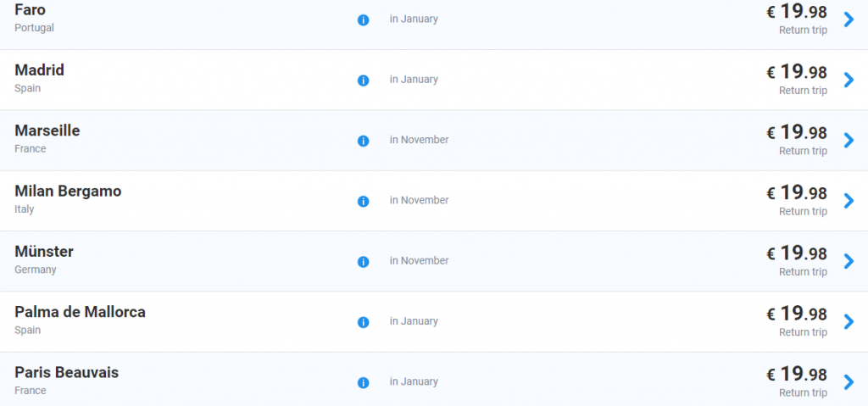Expand Palma de Mallorca chevron arrow

click(849, 321)
